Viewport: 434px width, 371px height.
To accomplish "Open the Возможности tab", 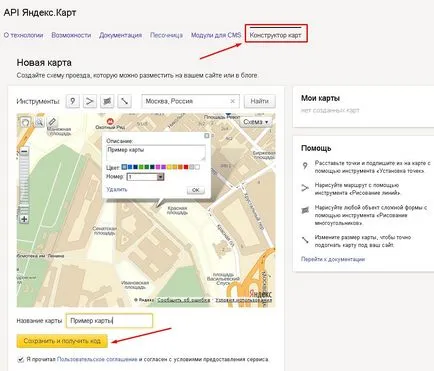I will tap(71, 35).
